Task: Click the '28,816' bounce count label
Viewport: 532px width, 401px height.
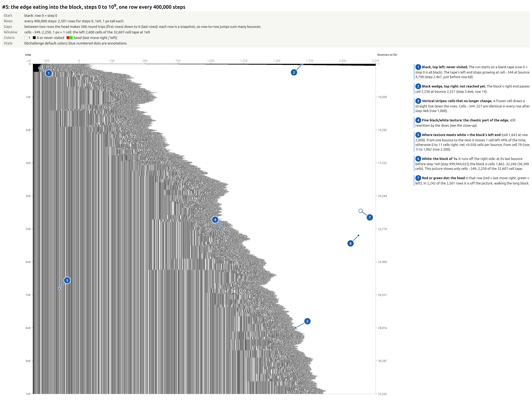Action: pos(382,328)
